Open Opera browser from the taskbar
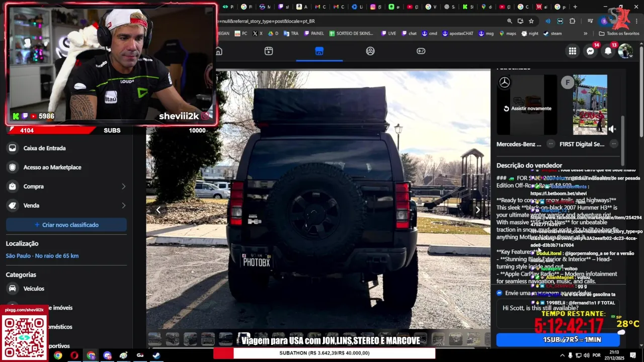 coord(74,355)
